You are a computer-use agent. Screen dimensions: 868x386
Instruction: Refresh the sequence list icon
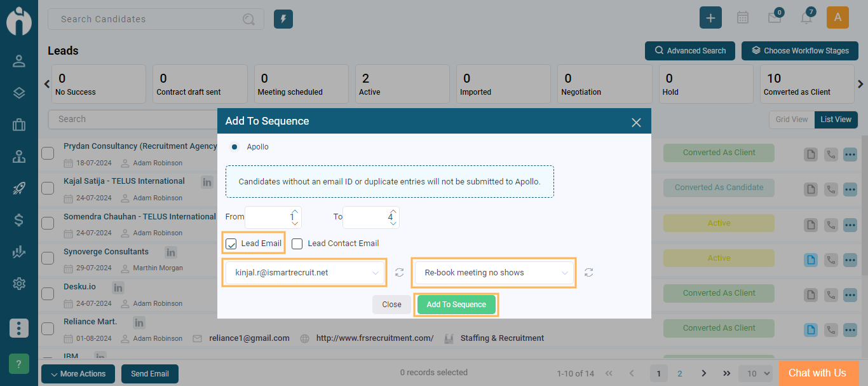tap(589, 273)
